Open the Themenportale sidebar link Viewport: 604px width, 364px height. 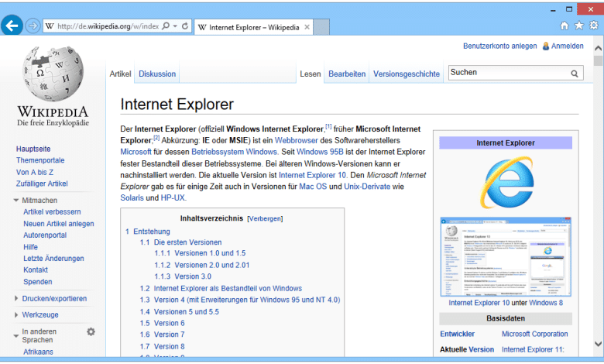click(x=40, y=160)
